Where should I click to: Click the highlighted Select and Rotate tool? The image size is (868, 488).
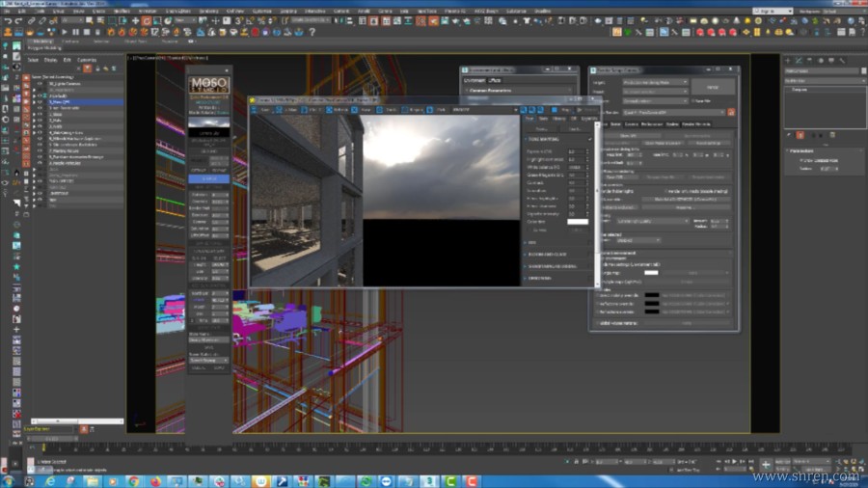(147, 21)
